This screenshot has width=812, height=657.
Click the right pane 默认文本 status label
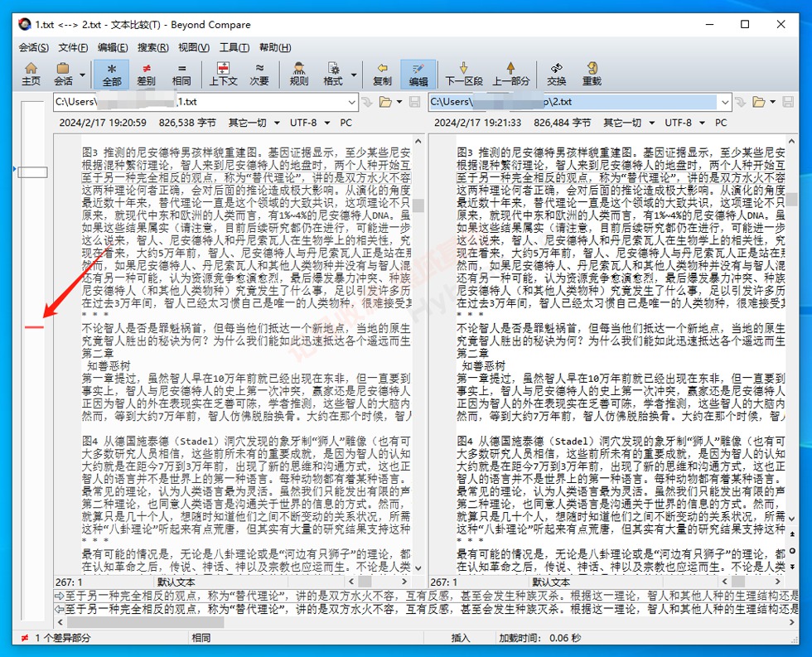click(x=551, y=582)
